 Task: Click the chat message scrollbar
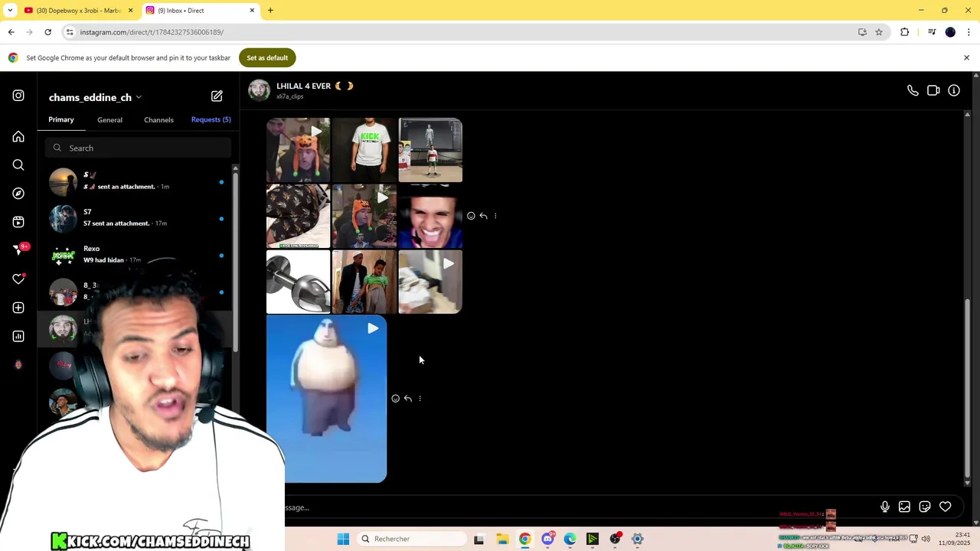(967, 386)
